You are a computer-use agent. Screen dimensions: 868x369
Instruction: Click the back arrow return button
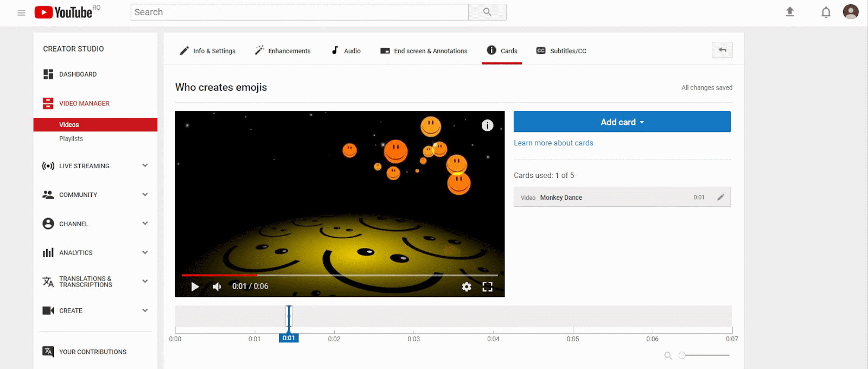point(722,50)
